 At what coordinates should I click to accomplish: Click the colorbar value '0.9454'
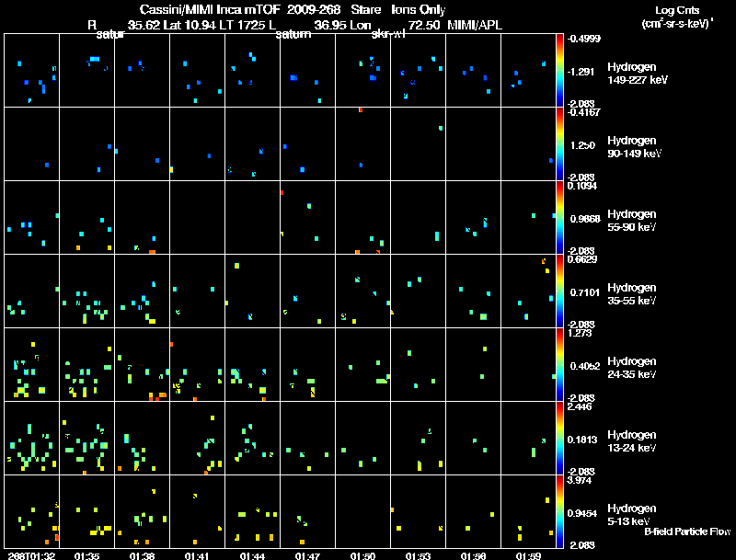[x=582, y=514]
